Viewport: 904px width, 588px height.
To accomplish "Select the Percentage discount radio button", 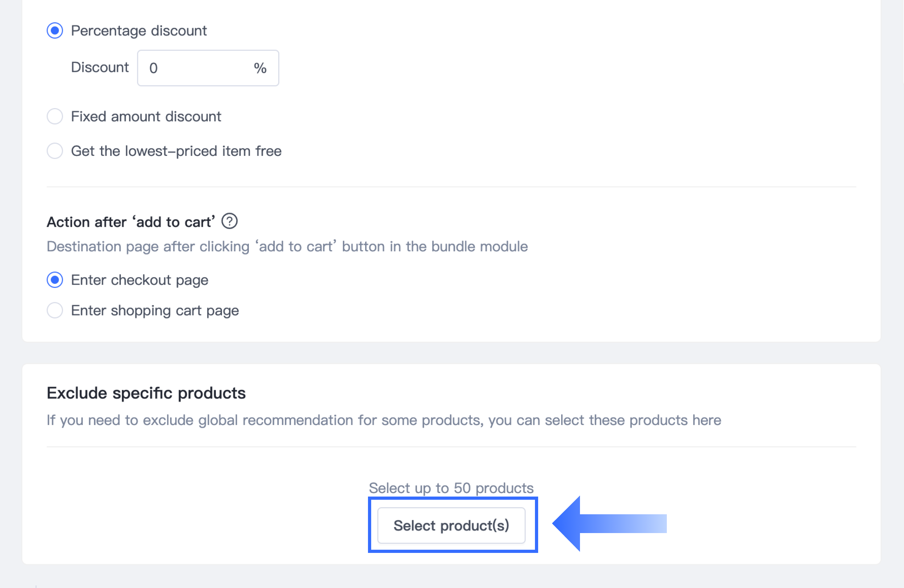I will tap(55, 30).
